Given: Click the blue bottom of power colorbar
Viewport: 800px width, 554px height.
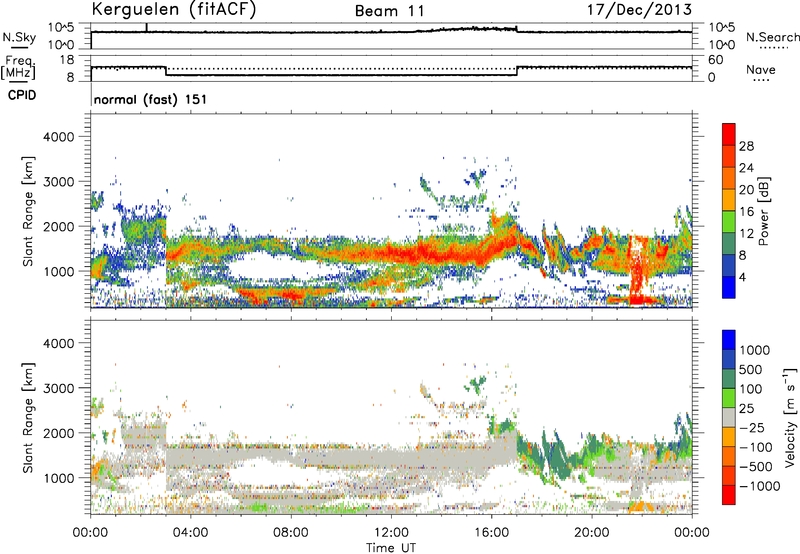Looking at the screenshot, I should pos(729,287).
